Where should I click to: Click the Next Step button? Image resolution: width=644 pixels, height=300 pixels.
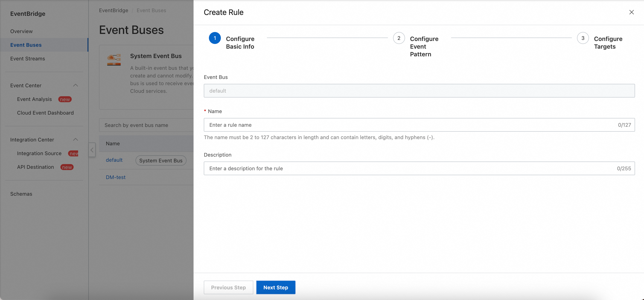[x=275, y=287]
